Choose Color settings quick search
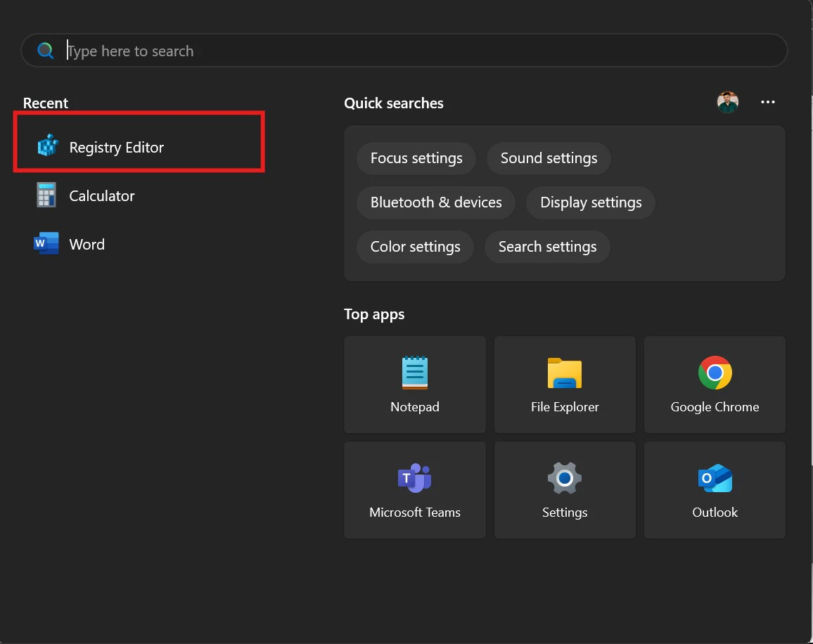The height and width of the screenshot is (644, 813). [416, 247]
